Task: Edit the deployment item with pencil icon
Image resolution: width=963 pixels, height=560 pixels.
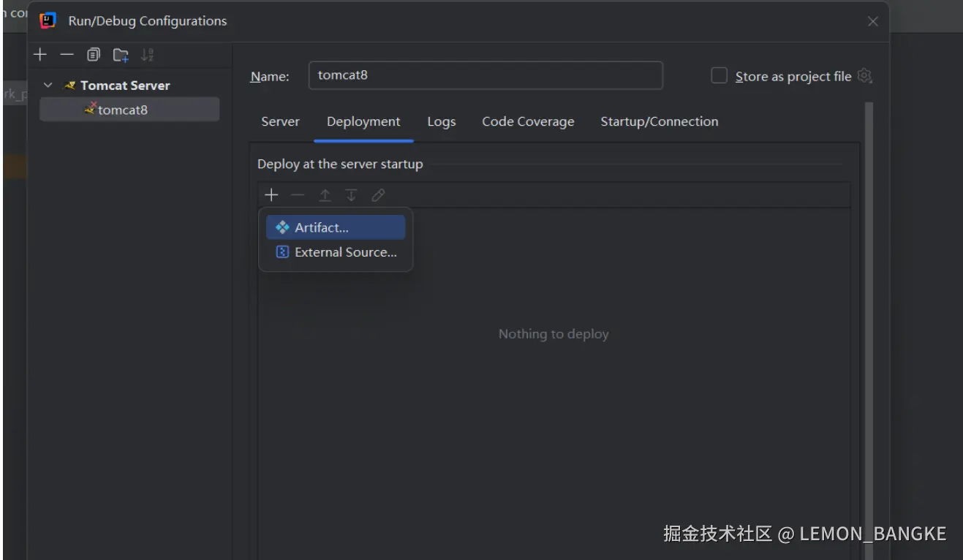Action: (378, 195)
